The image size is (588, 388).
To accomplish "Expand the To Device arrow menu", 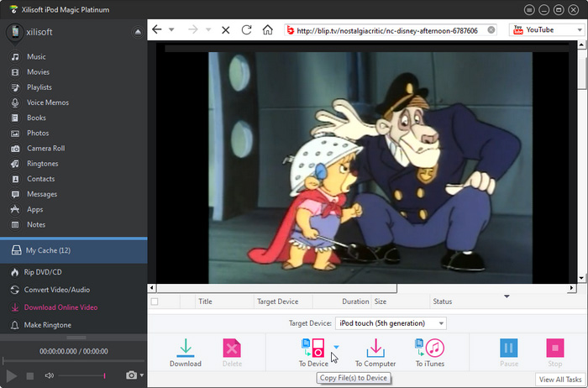I will coord(337,346).
